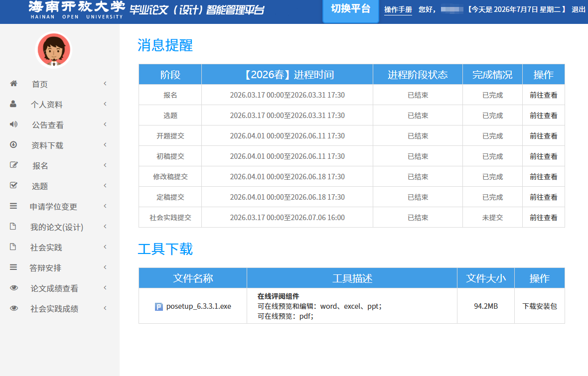The height and width of the screenshot is (376, 588).
Task: Click the 工具下载 heading
Action: pyautogui.click(x=165, y=249)
